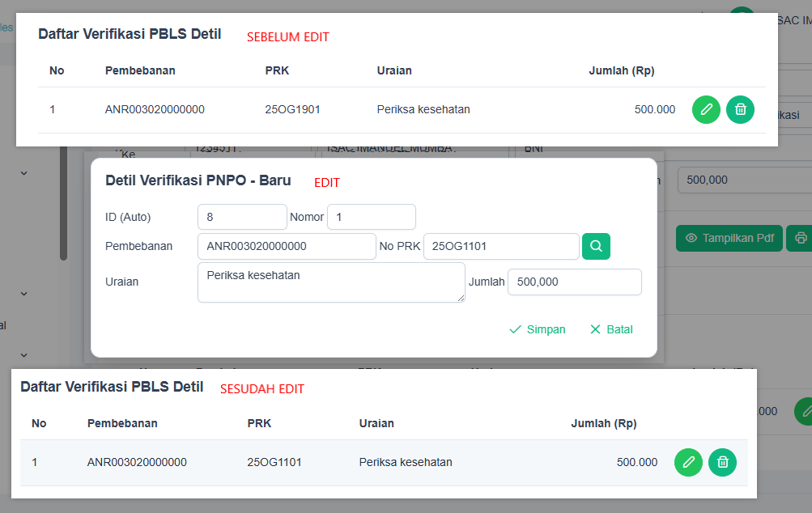812x513 pixels.
Task: Focus the Nomor input field
Action: click(371, 217)
